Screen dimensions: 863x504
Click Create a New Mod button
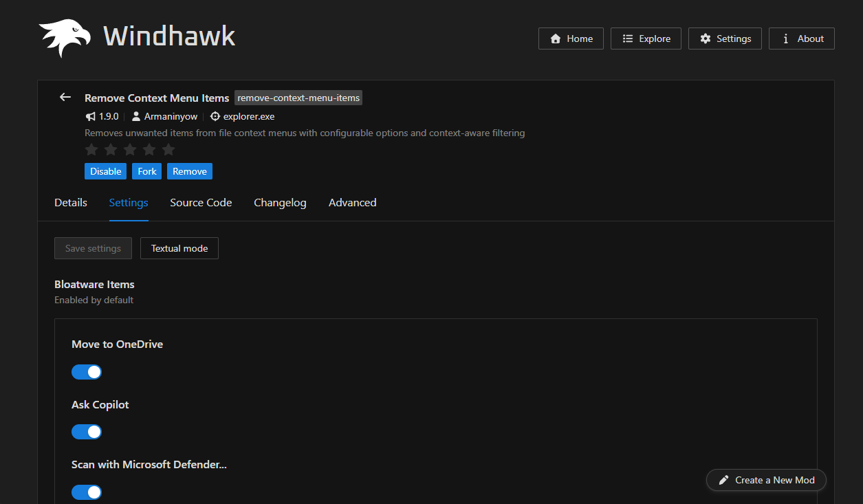tap(766, 480)
